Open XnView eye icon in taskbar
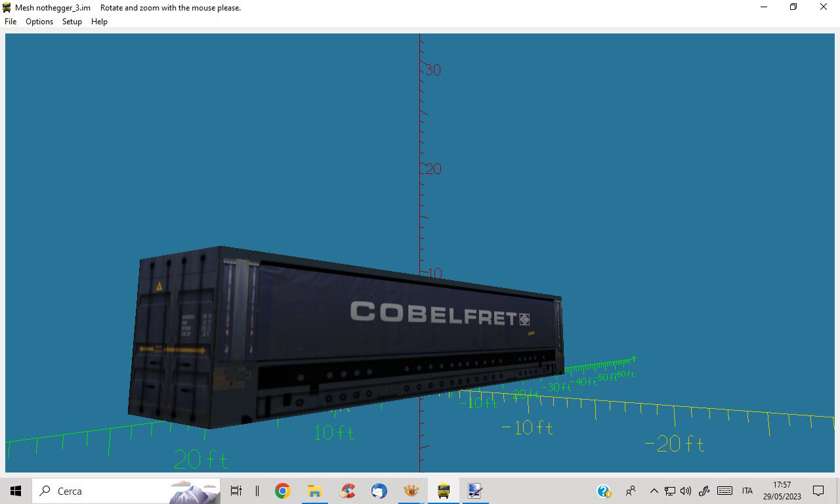Viewport: 840px width, 504px height. tap(411, 491)
